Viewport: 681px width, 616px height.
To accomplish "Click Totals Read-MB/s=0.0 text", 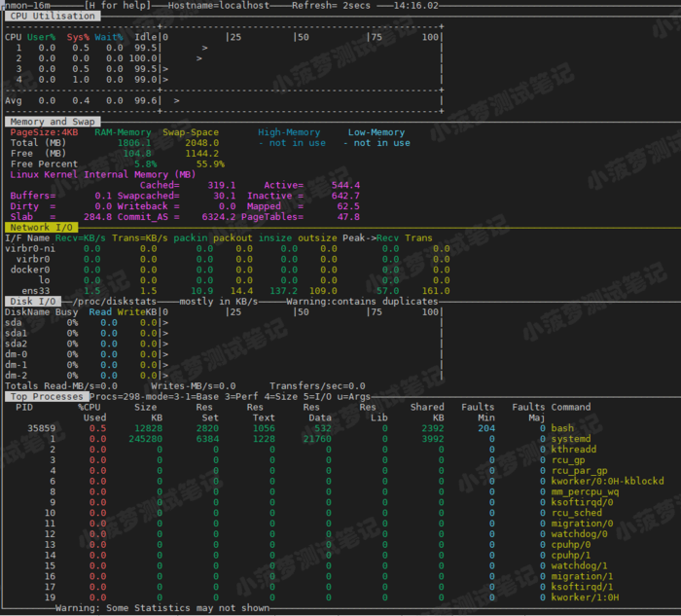I will point(60,385).
